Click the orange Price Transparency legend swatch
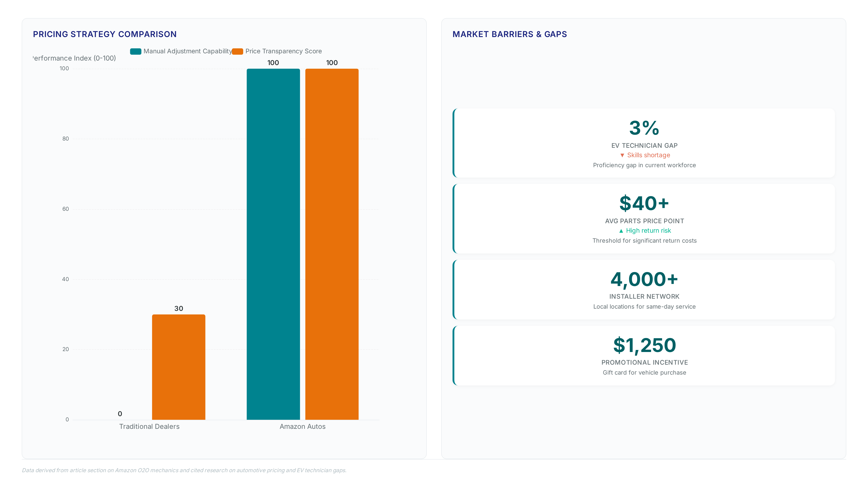The image size is (868, 488). coord(238,52)
